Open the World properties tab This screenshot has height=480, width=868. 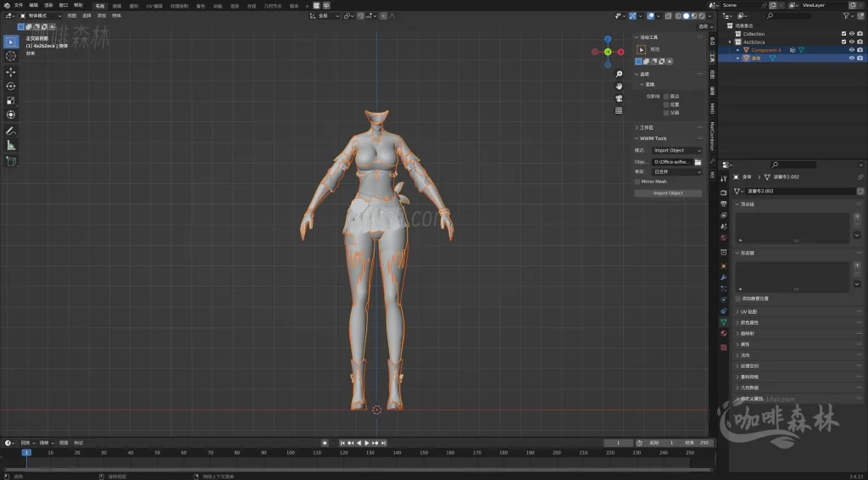coord(724,237)
